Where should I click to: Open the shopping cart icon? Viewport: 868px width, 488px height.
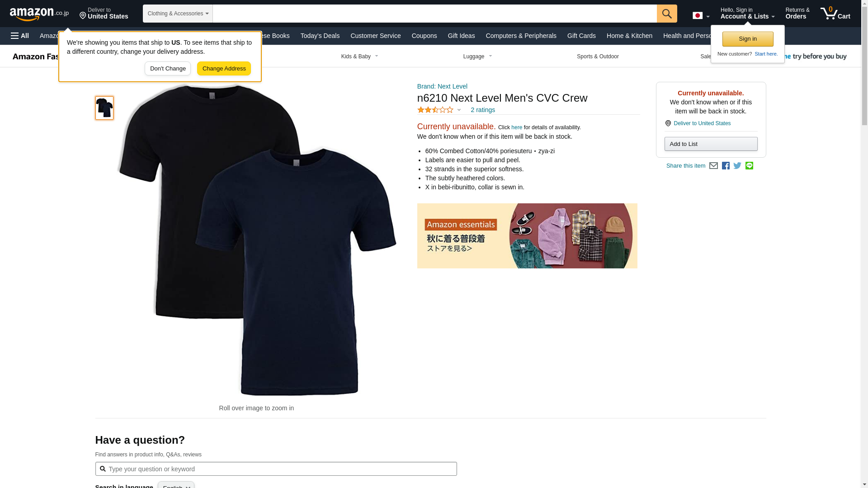point(835,13)
